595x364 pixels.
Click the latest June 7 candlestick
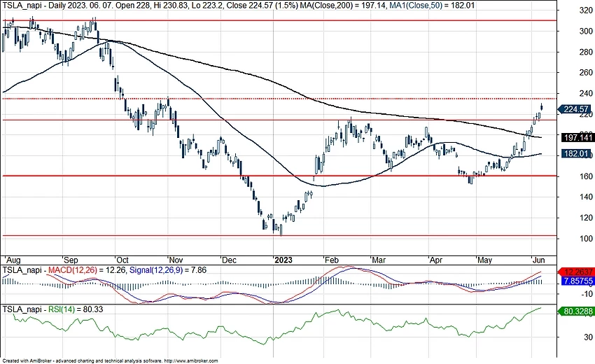coord(542,106)
